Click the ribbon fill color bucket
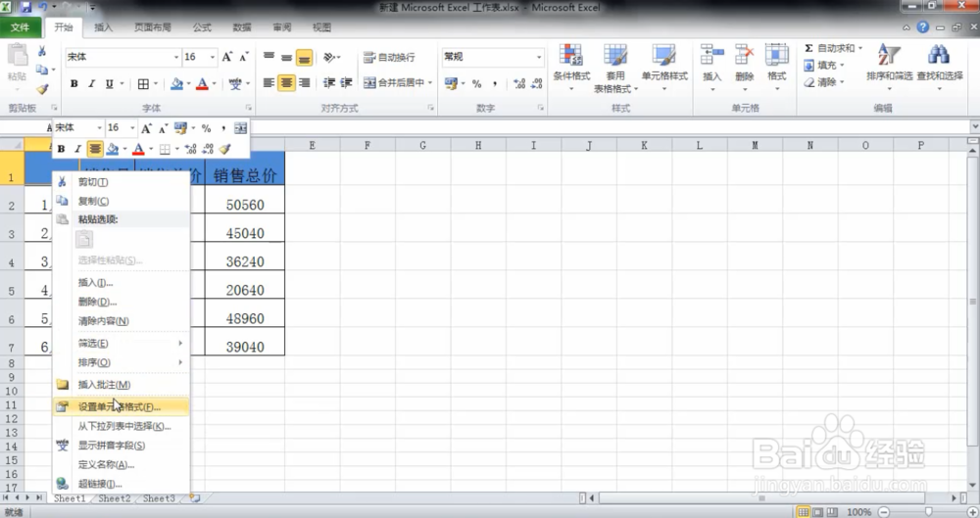The height and width of the screenshot is (518, 980). point(176,83)
